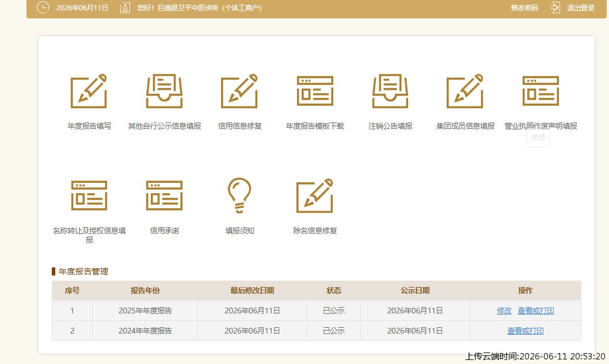Image resolution: width=609 pixels, height=364 pixels.
Task: Click the 名称转让及授权信息填报 label
Action: pyautogui.click(x=89, y=235)
